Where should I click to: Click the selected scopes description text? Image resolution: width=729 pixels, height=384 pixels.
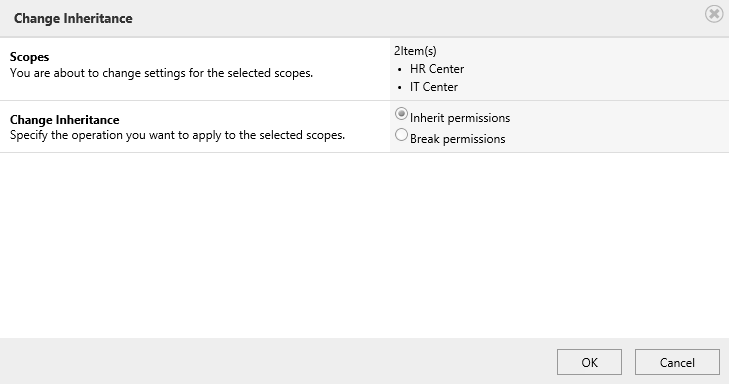(161, 73)
